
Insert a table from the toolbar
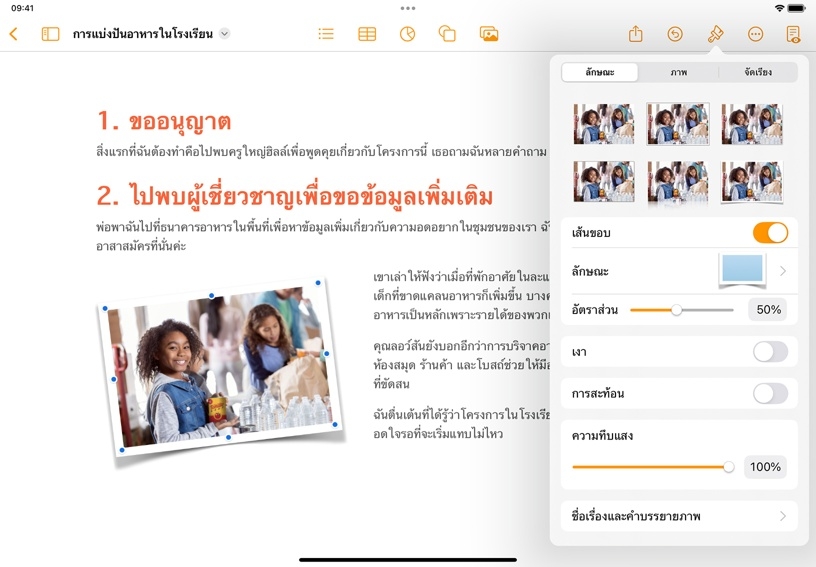point(367,34)
